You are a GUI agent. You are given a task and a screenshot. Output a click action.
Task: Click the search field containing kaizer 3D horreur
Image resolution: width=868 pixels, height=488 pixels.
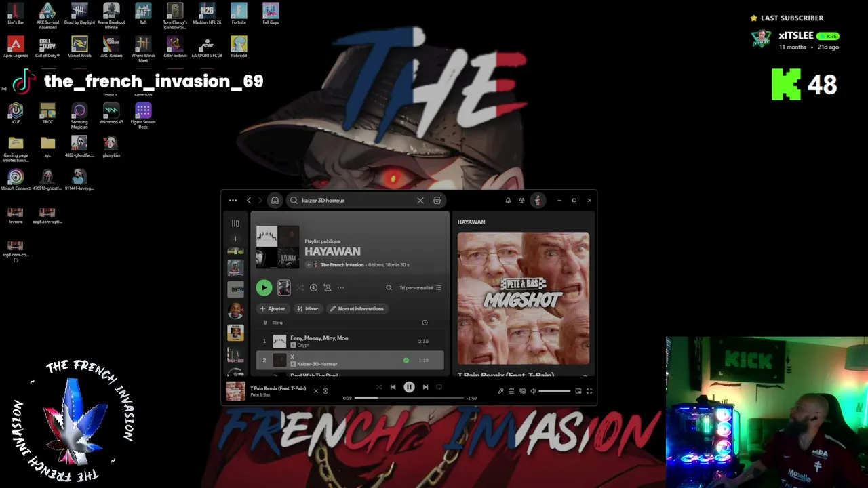coord(357,201)
